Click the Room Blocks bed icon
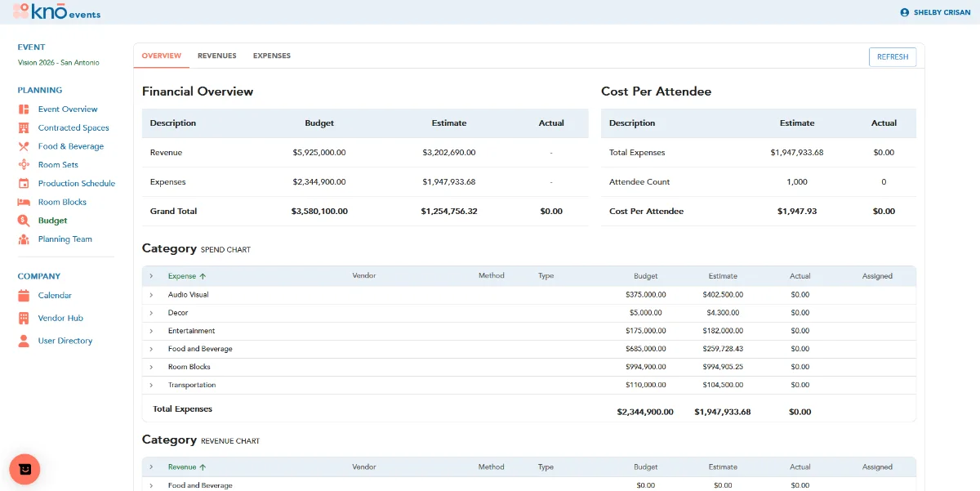980x491 pixels. [x=24, y=202]
